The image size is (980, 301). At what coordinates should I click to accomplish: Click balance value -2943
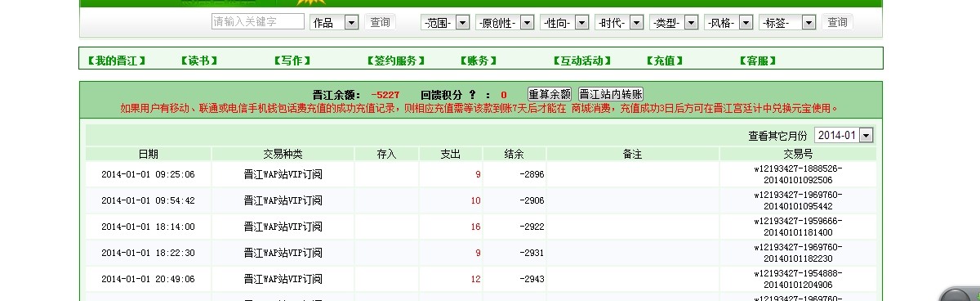pyautogui.click(x=531, y=279)
